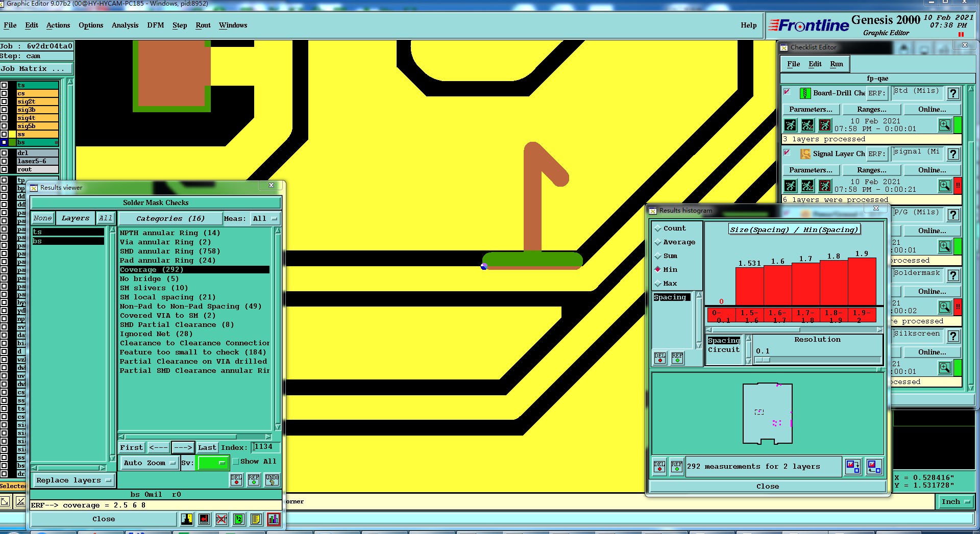Image resolution: width=980 pixels, height=534 pixels.
Task: Click the help question mark for Soldermask check
Action: tap(953, 275)
